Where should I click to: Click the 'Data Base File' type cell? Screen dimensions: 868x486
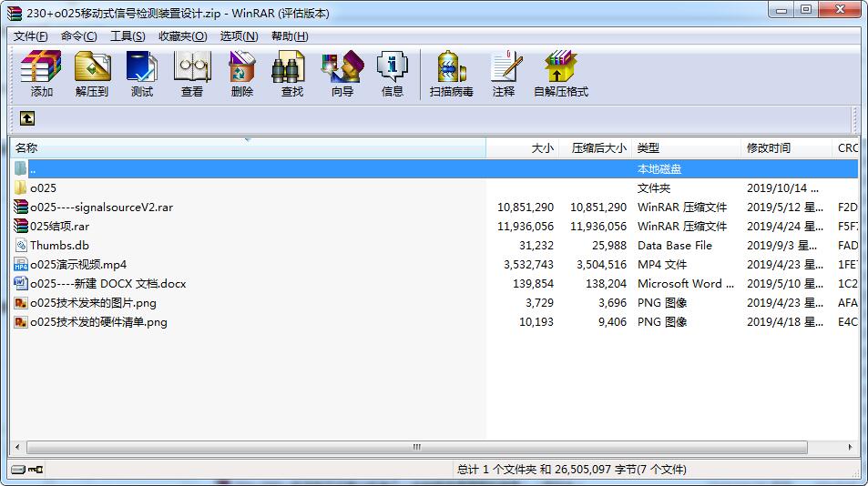[x=675, y=245]
